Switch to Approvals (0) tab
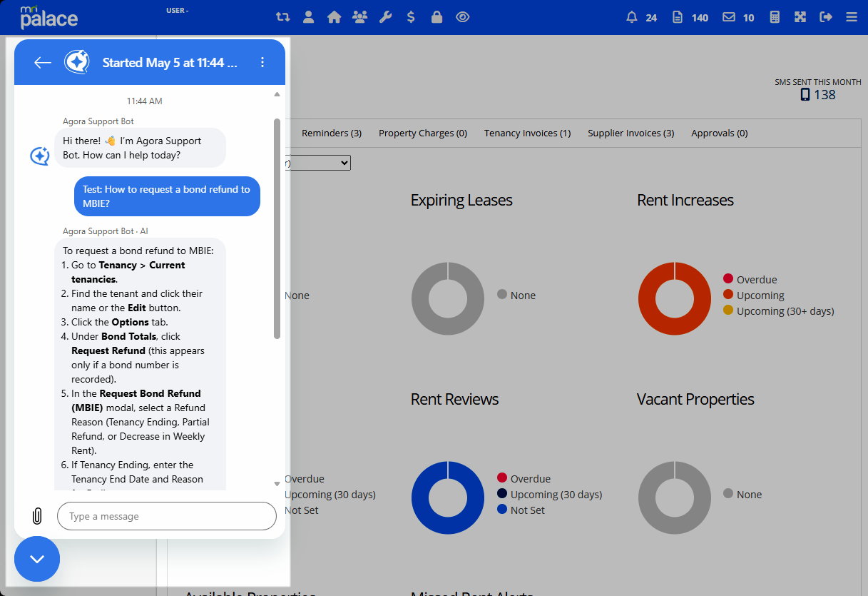The image size is (868, 596). tap(720, 133)
